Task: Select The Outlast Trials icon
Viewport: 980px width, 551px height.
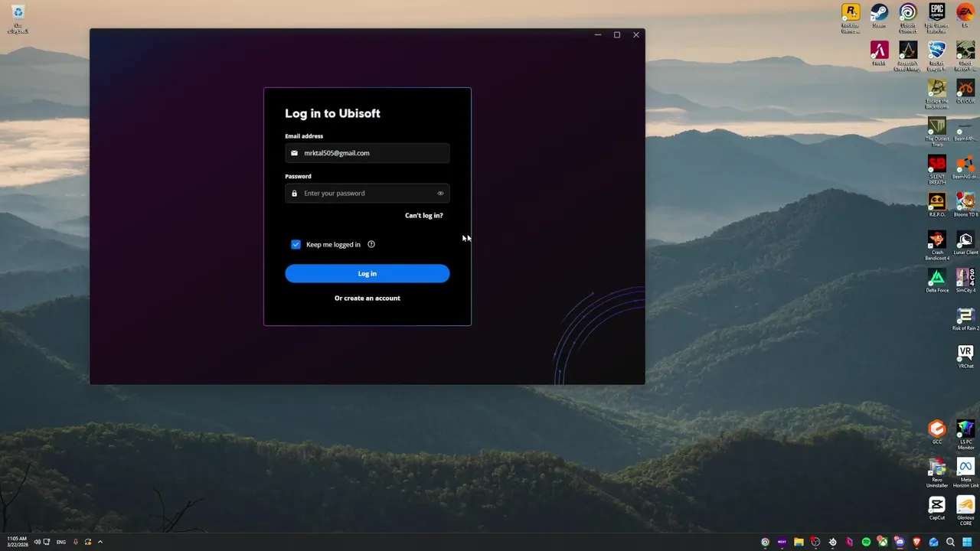Action: click(936, 132)
